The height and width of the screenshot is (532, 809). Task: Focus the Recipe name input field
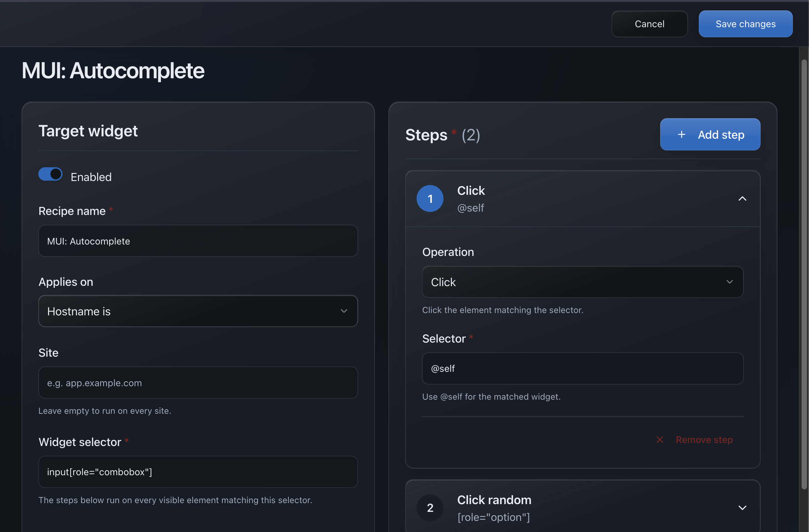198,241
